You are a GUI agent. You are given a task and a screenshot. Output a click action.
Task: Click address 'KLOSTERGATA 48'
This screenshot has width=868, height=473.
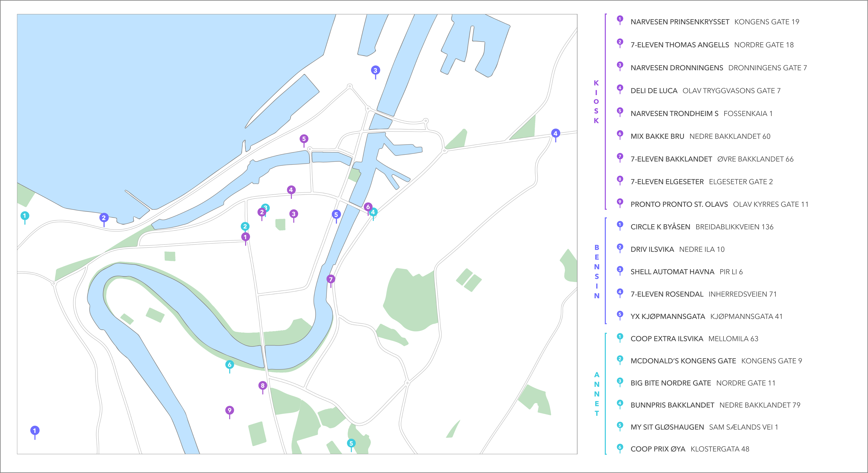pyautogui.click(x=720, y=449)
